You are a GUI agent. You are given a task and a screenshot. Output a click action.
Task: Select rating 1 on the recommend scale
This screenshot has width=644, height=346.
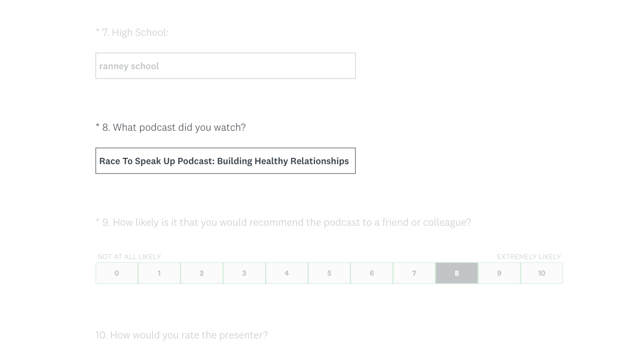pyautogui.click(x=159, y=273)
